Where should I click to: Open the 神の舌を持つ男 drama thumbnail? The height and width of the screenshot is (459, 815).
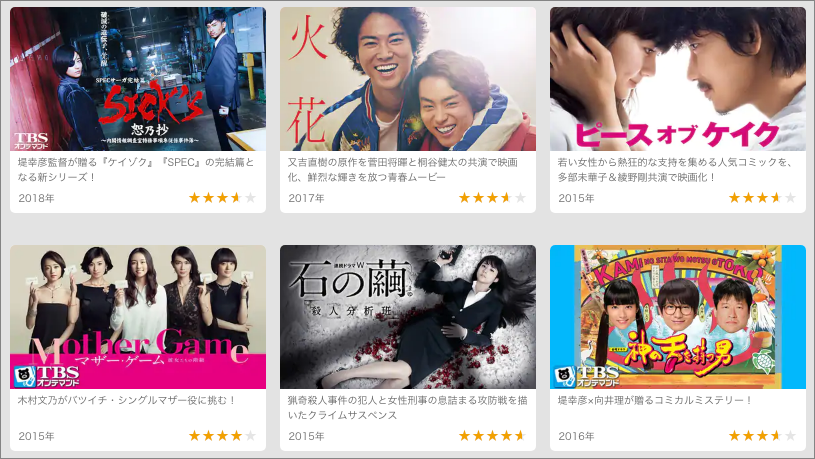coord(678,317)
